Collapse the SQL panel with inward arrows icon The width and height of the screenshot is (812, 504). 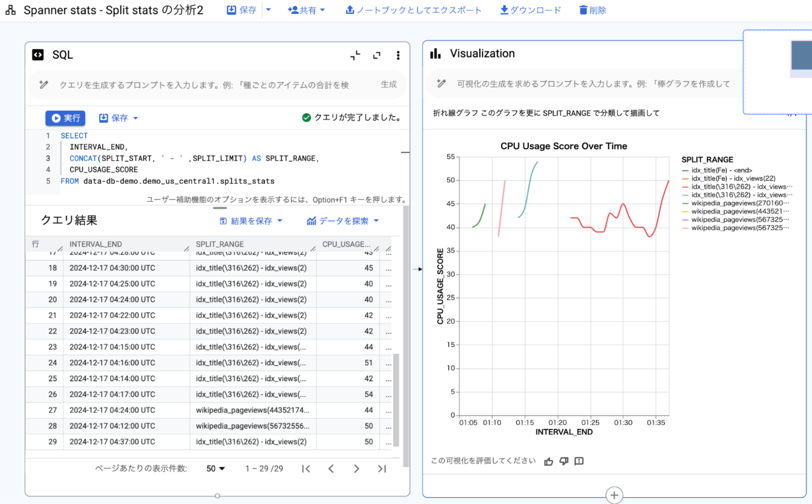(x=356, y=55)
